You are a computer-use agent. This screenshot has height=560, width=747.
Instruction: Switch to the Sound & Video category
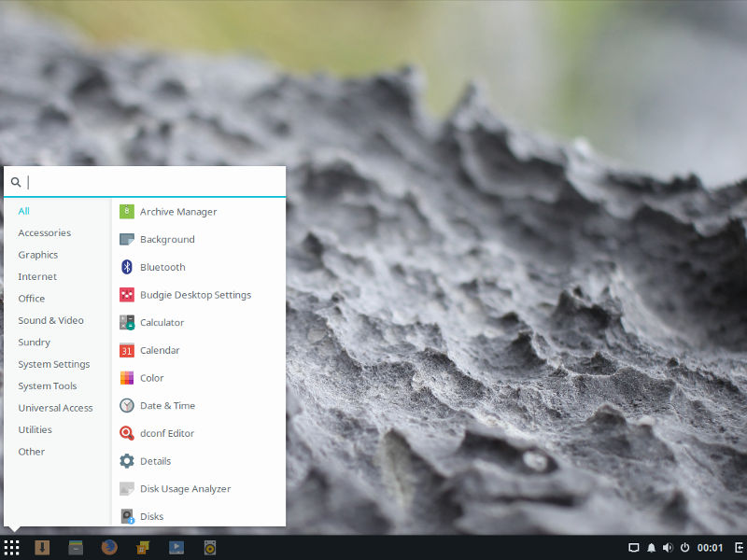(x=51, y=320)
